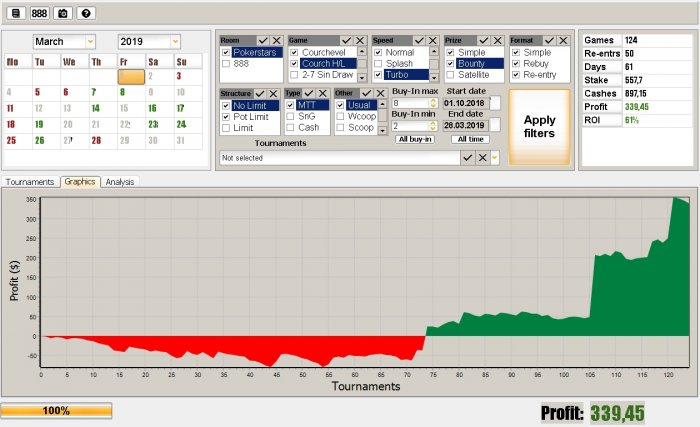Confirm Tournaments selection with checkmark
This screenshot has height=427, width=700.
tap(467, 158)
